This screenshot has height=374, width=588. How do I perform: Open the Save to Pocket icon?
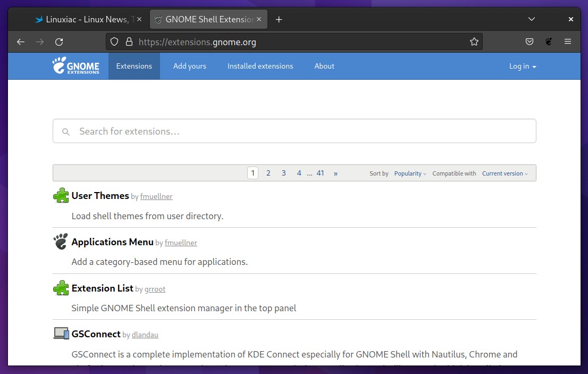[530, 41]
